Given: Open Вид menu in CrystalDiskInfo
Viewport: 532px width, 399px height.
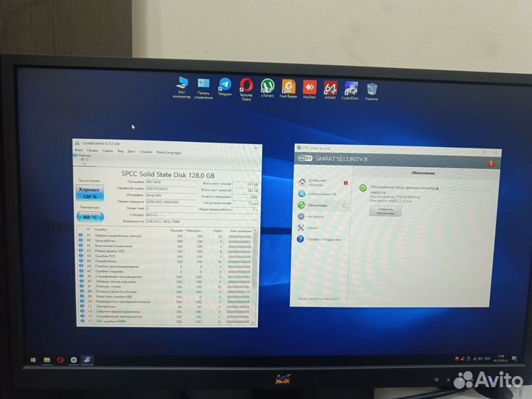Looking at the screenshot, I should tap(120, 151).
